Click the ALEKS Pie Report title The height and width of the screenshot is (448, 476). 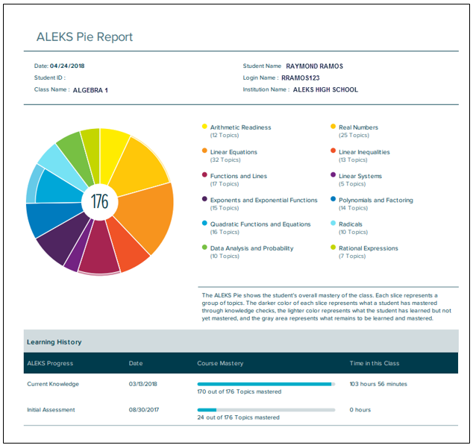84,37
